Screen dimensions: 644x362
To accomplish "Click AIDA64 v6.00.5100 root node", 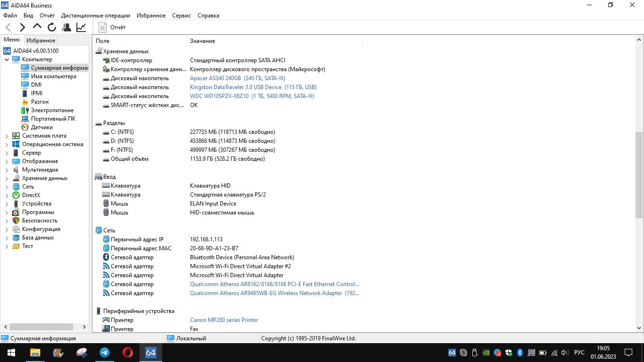I will (x=36, y=51).
